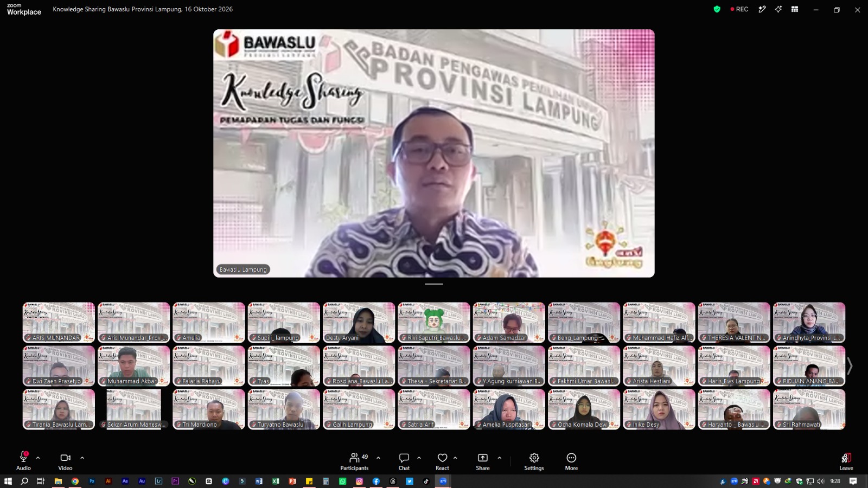Click the main speaker video of Bawaslu Lampung
Screen dimensions: 868x488
click(434, 153)
